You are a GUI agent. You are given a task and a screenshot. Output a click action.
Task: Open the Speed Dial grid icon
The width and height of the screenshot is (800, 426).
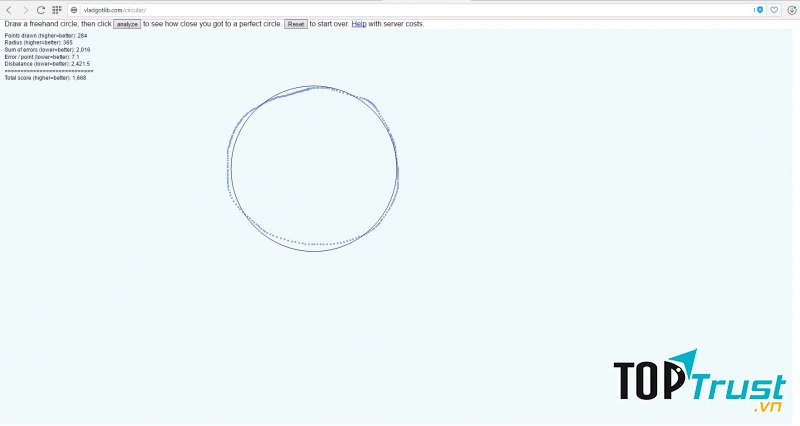(57, 10)
